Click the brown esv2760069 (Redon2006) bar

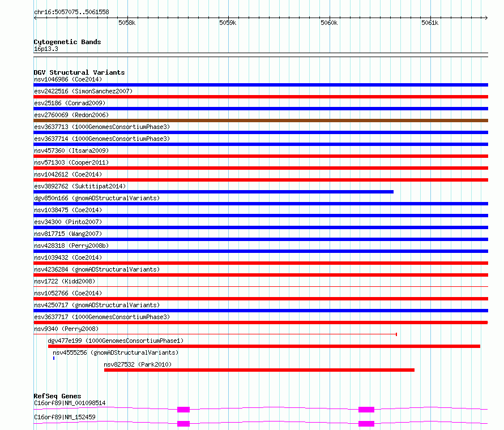pos(260,121)
